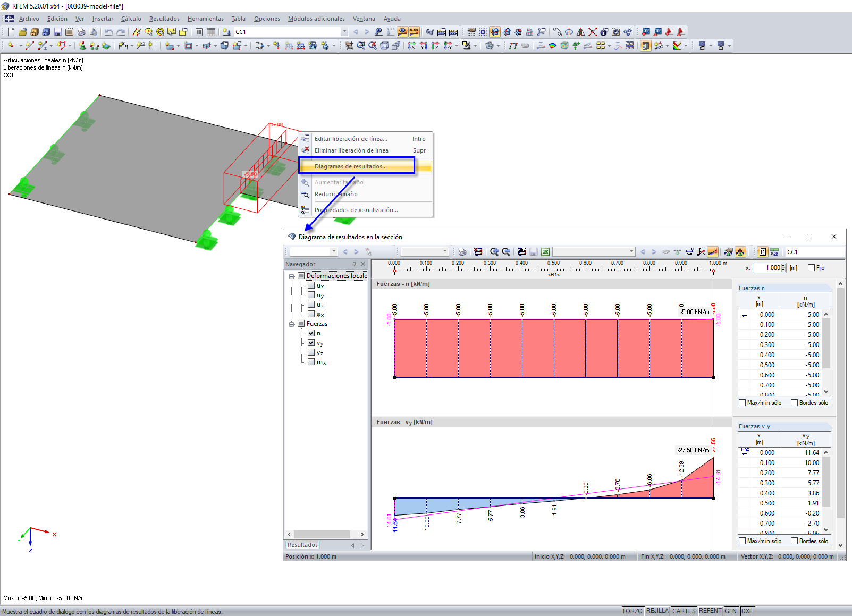Screen dimensions: 852x616
Task: Click the print icon in main toolbar
Action: pyautogui.click(x=81, y=32)
